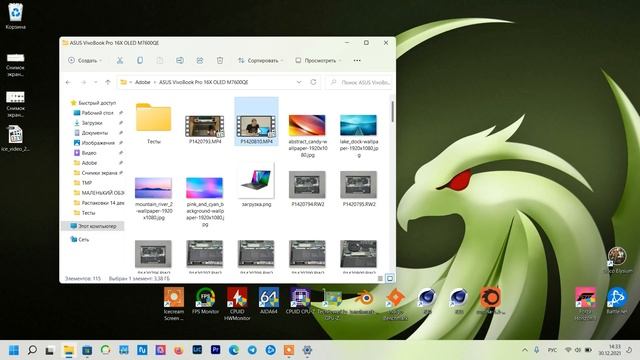Image resolution: width=640 pixels, height=360 pixels.
Task: Click the Explorer search field
Action: pyautogui.click(x=359, y=82)
